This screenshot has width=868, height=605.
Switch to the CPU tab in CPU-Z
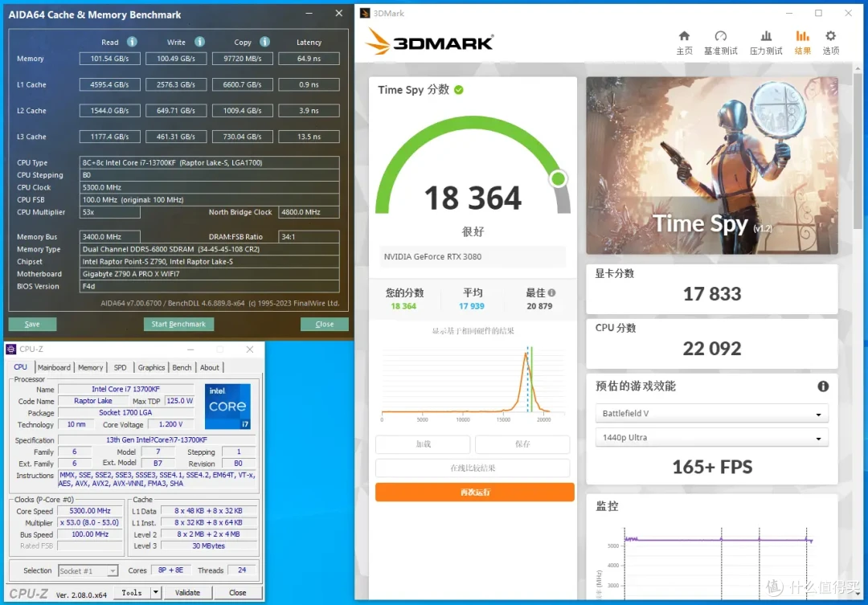point(20,367)
